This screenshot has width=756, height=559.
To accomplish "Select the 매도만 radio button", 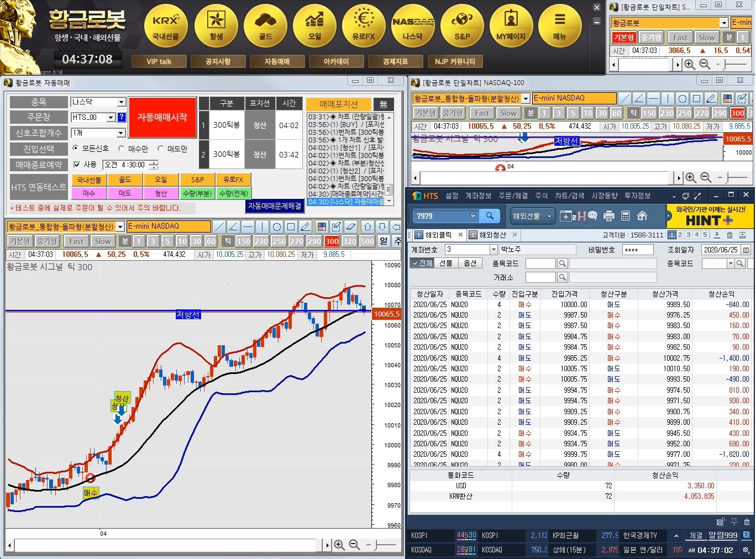I will 161,148.
